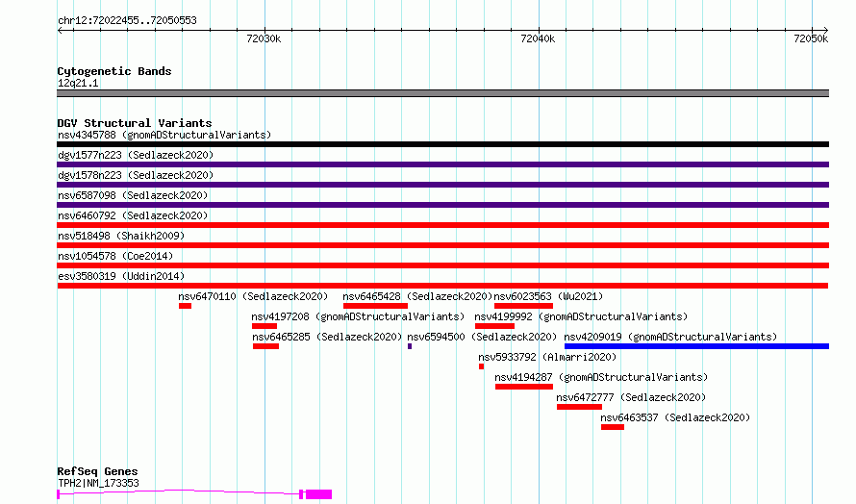Select nsv6470110 (Sedlazeck2020) label
This screenshot has width=856, height=504.
pyautogui.click(x=253, y=296)
